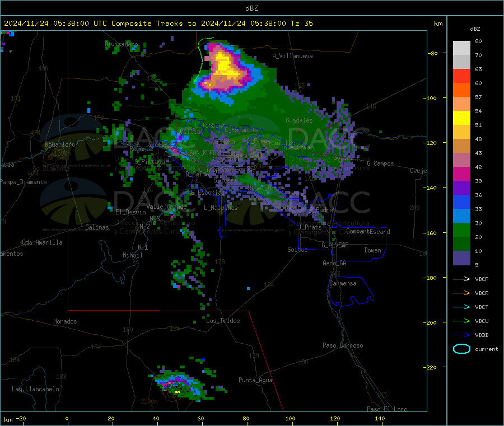
Task: Click the 'Lag.Llancanelo' map label
Action: coord(35,389)
